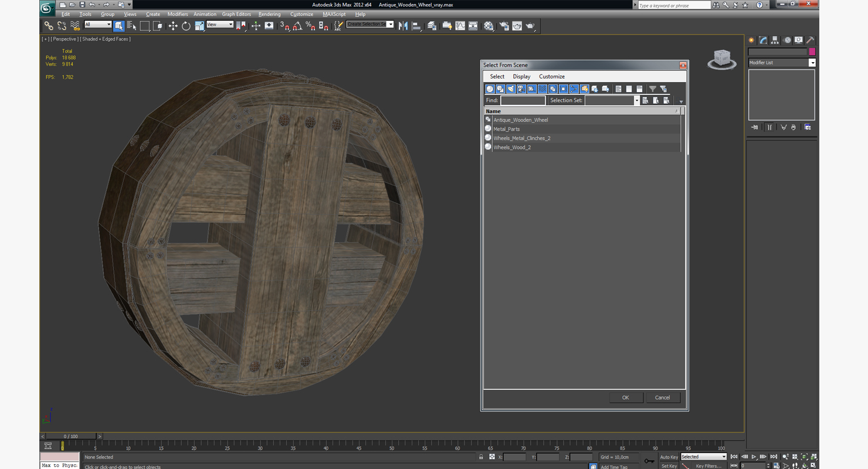Click the Set Key button
The width and height of the screenshot is (868, 469).
(669, 465)
